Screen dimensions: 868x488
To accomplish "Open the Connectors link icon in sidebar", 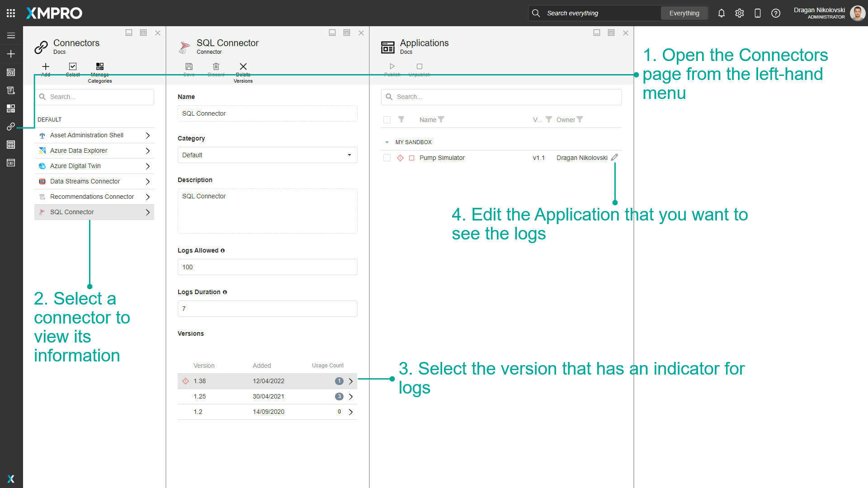I will 11,127.
